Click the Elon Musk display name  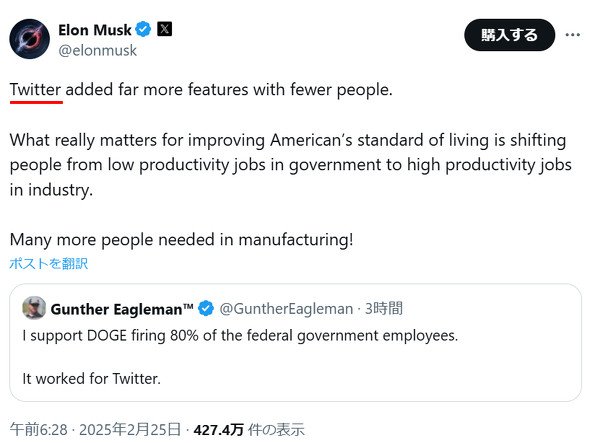point(95,30)
